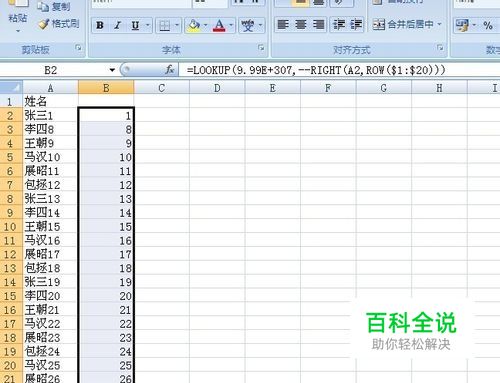Screen dimensions: 500x383
Task: Select cell B14 with value 19
Action: coord(106,282)
